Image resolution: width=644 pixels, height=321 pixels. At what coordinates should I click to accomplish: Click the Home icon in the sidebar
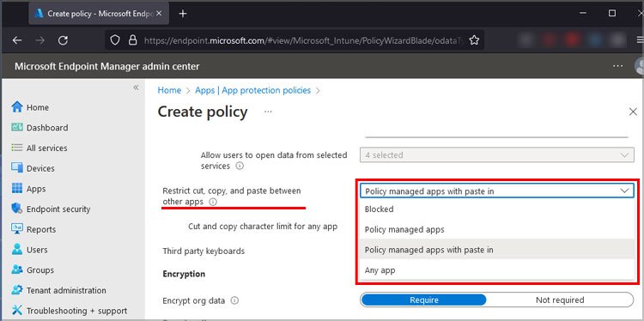(17, 107)
